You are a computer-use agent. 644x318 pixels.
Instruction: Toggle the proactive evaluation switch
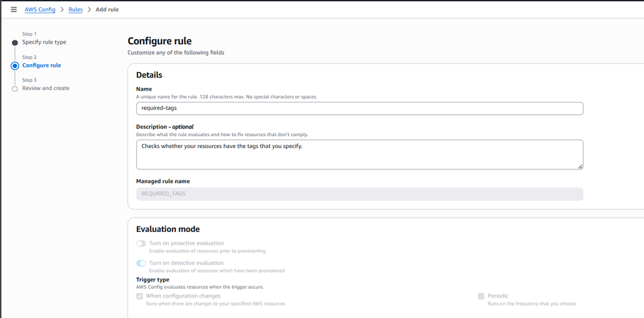[141, 244]
